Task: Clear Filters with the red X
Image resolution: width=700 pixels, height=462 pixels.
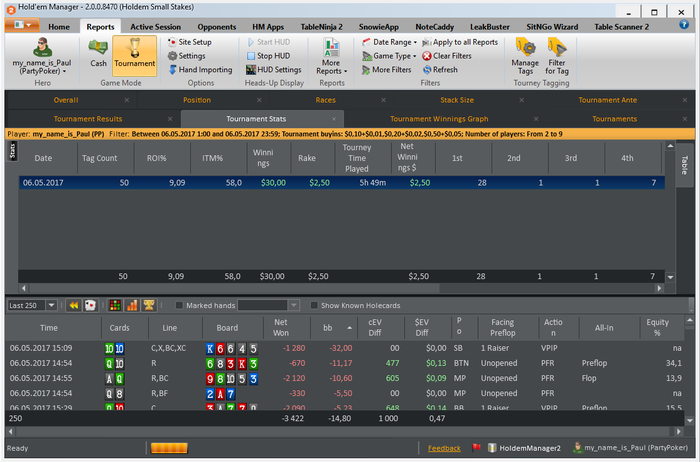Action: pyautogui.click(x=447, y=56)
